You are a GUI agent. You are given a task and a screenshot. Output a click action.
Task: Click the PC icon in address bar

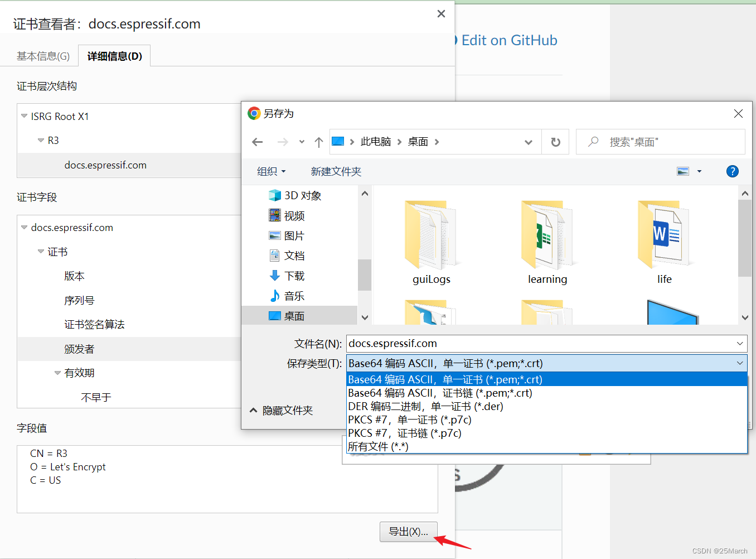point(338,142)
